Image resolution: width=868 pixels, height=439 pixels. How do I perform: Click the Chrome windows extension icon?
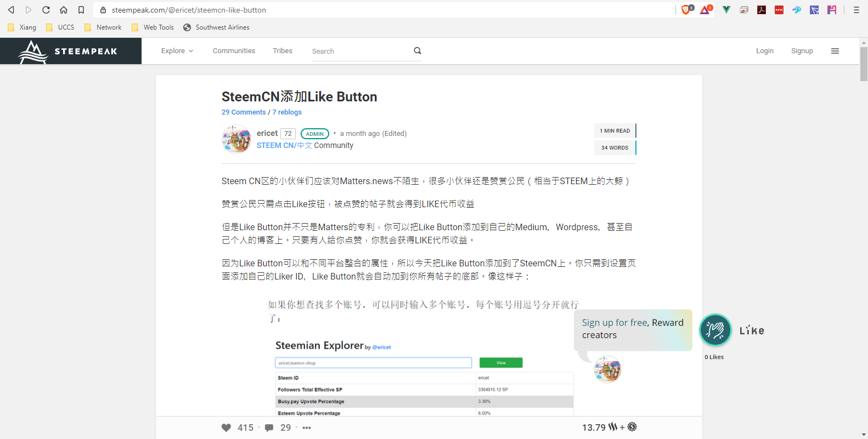point(744,10)
